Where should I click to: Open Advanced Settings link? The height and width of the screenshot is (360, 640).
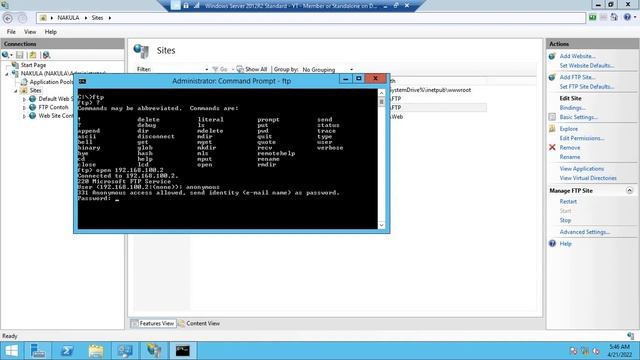click(x=585, y=232)
